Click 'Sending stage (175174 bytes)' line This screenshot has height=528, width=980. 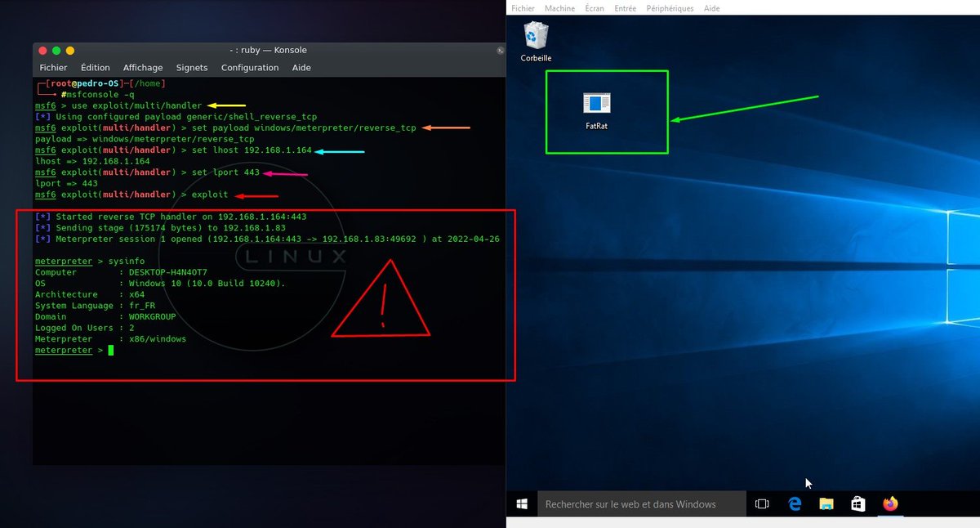(160, 228)
